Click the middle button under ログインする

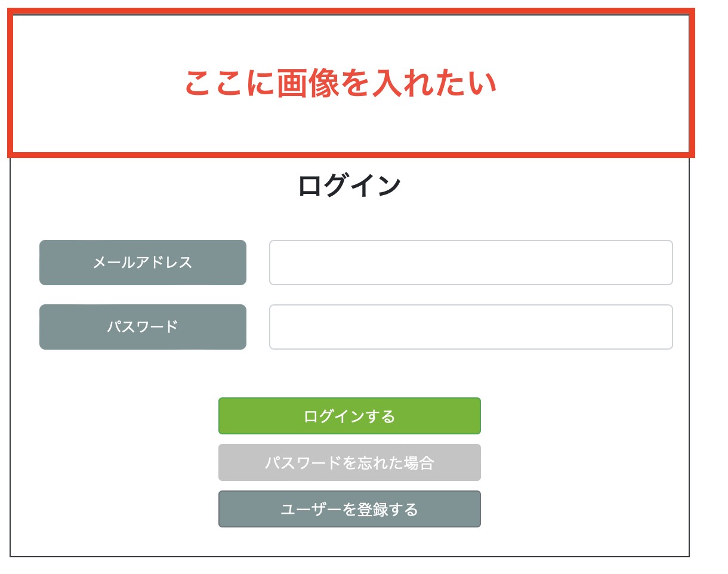(x=349, y=462)
